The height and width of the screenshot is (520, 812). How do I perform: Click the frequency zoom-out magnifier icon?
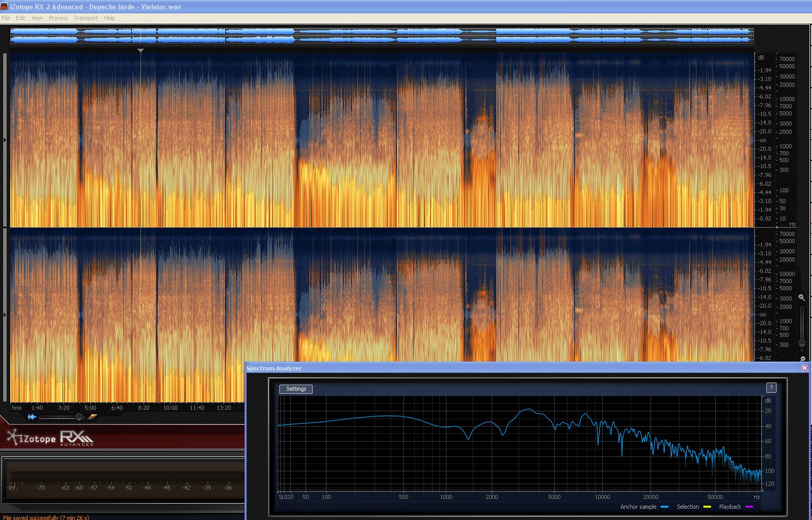(802, 359)
